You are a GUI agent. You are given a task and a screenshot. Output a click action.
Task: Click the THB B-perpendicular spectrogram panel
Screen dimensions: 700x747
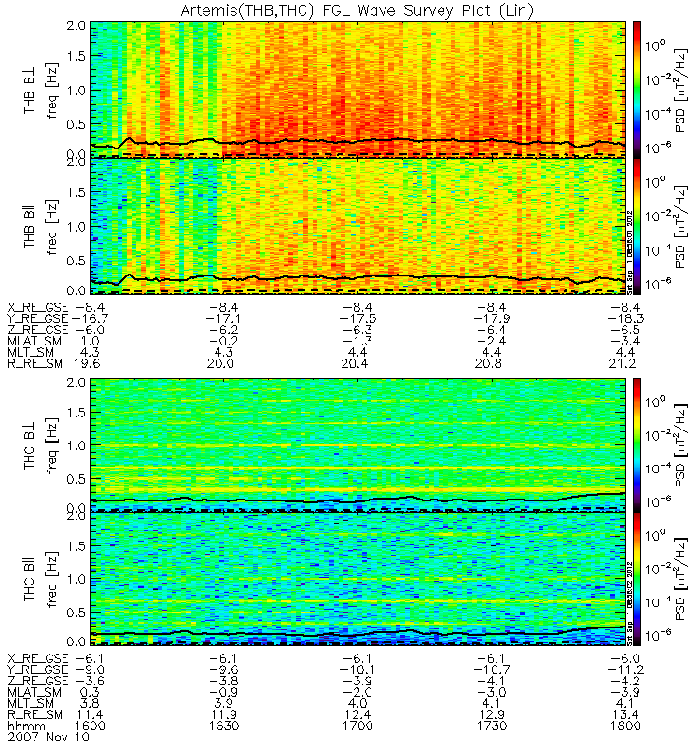tap(357, 89)
